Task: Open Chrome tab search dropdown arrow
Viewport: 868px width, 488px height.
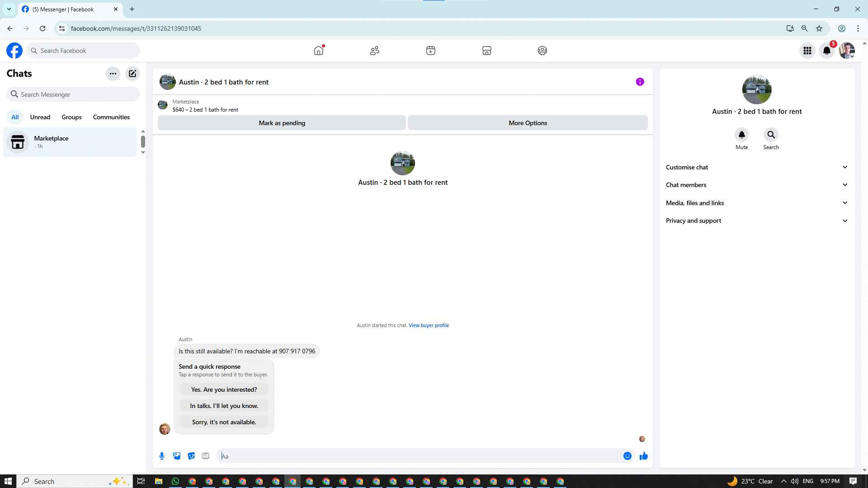Action: pyautogui.click(x=9, y=9)
